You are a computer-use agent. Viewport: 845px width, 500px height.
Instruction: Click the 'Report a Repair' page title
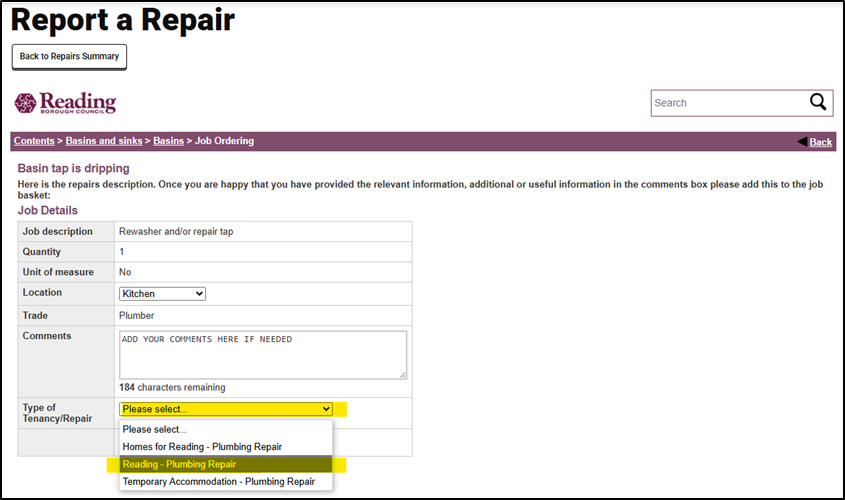123,20
